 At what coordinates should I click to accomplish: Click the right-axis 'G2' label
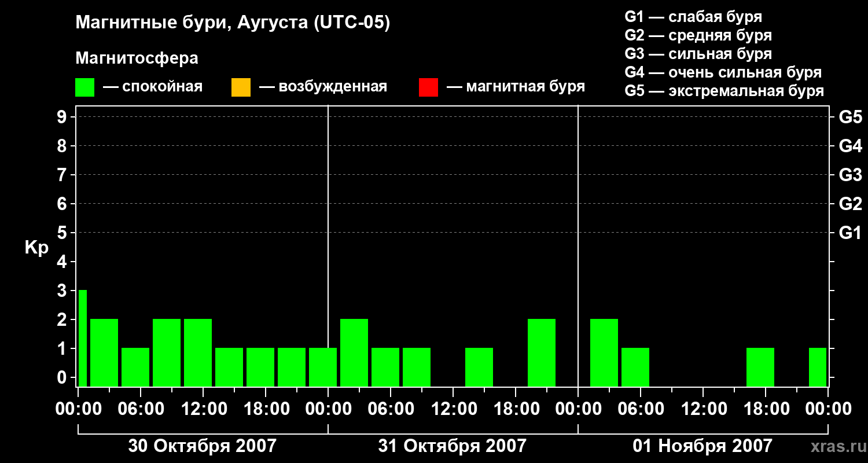(850, 204)
